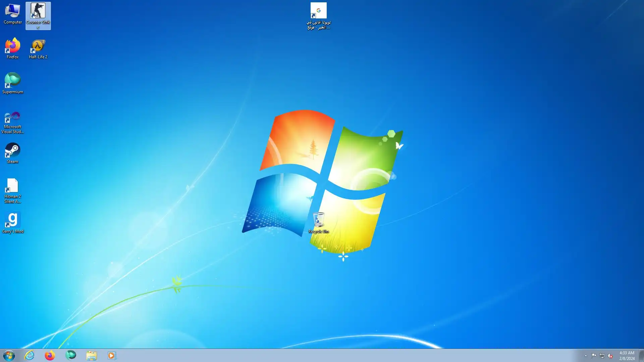This screenshot has width=644, height=362.
Task: Show hidden system tray icons
Action: click(586, 356)
